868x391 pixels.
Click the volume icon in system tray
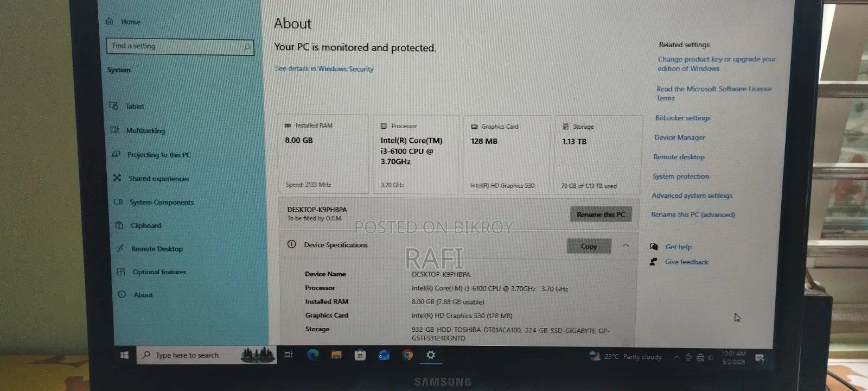(x=711, y=357)
